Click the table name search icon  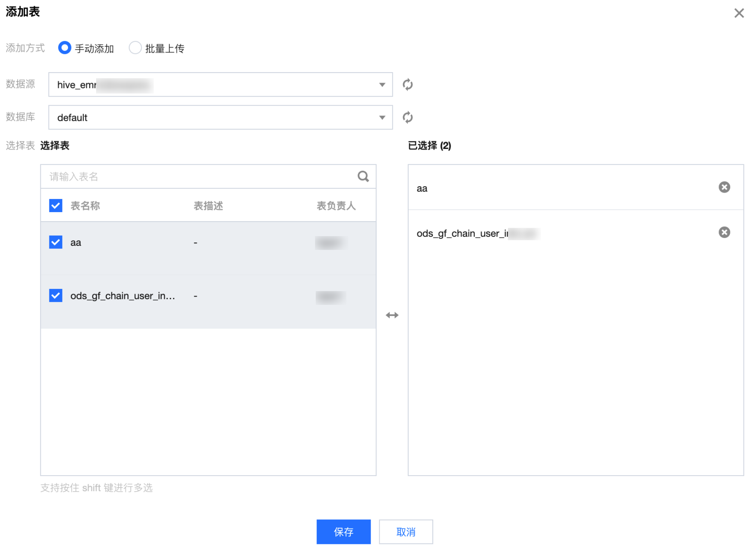click(362, 176)
